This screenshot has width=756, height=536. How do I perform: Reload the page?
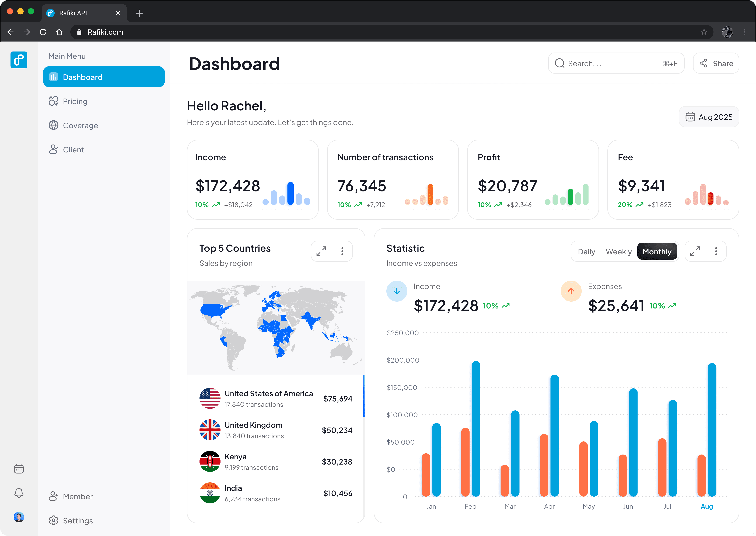43,32
